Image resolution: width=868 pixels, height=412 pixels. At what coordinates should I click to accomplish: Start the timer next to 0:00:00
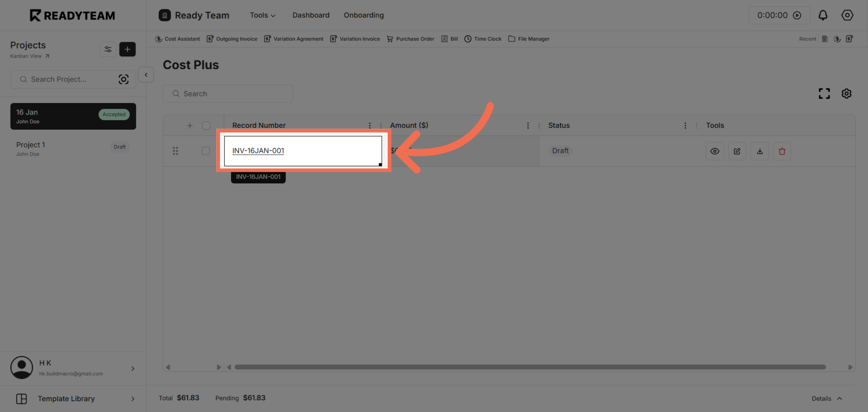[x=798, y=15]
